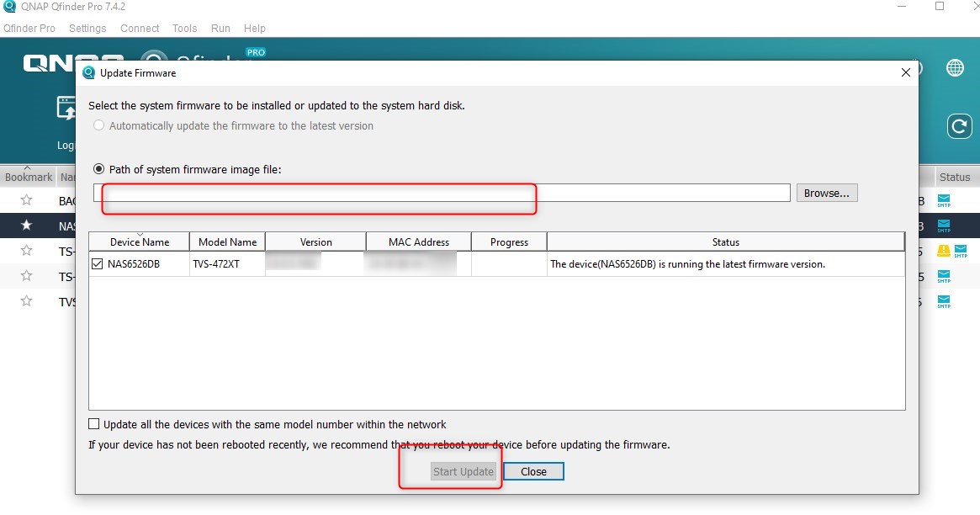Close the Update Firmware dialog with X
The image size is (980, 515).
click(x=906, y=72)
